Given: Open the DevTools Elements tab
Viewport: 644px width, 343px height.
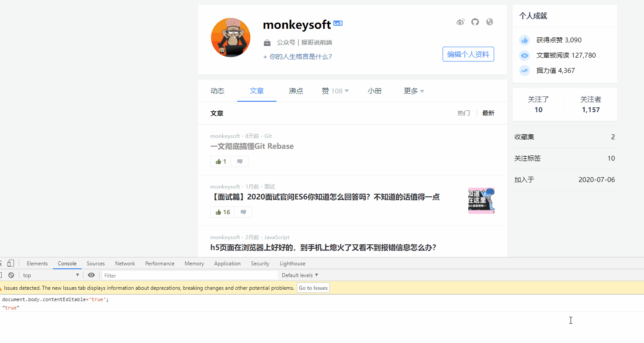Looking at the screenshot, I should click(37, 264).
